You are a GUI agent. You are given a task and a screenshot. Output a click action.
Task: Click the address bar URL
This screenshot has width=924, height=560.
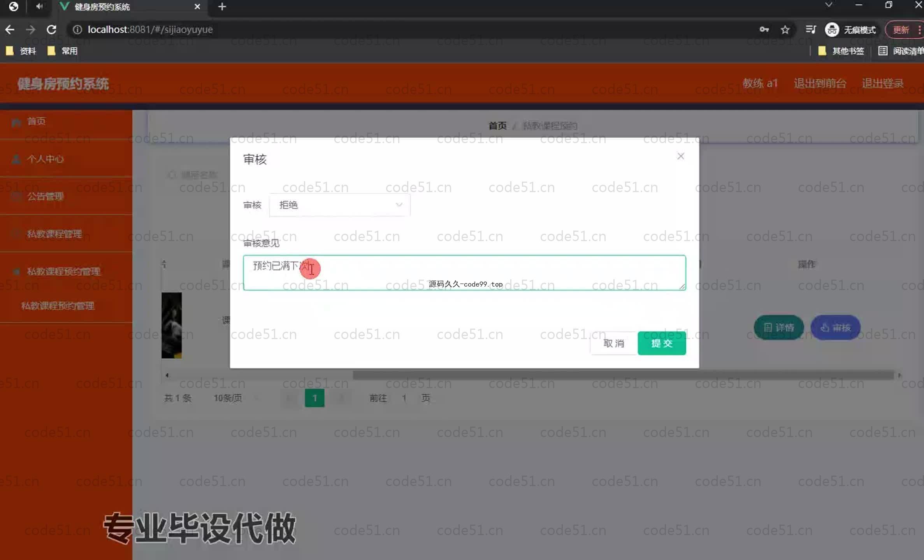point(150,30)
